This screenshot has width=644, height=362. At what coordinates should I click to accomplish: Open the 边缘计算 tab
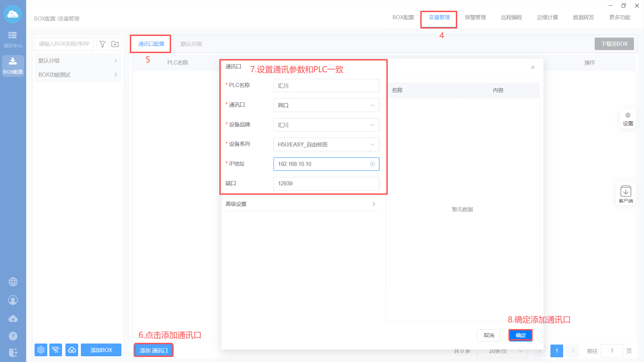coord(547,17)
